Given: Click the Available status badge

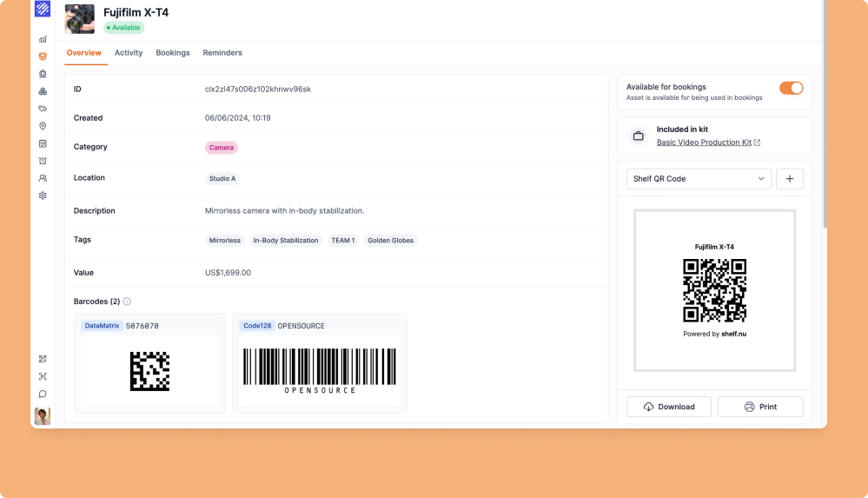Looking at the screenshot, I should tap(124, 28).
